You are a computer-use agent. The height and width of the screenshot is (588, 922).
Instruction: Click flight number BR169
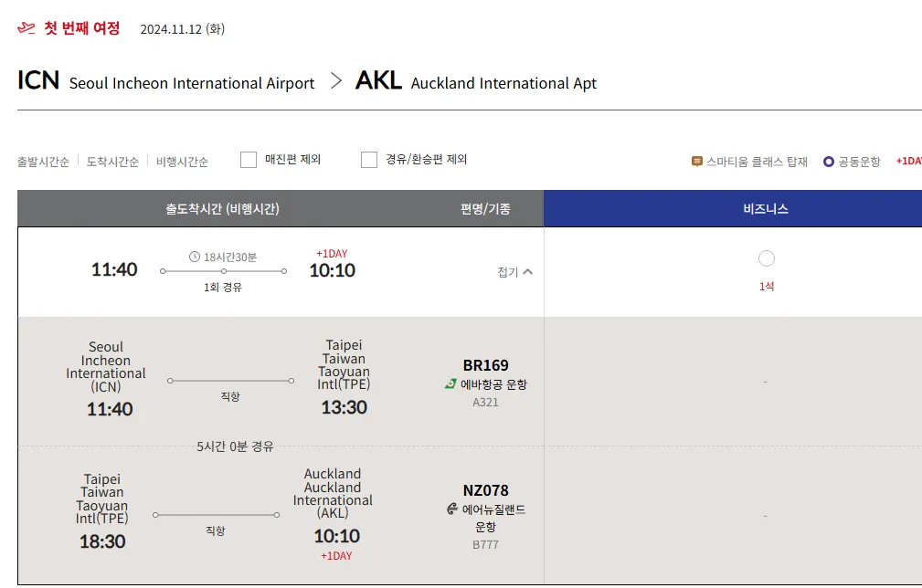point(485,366)
